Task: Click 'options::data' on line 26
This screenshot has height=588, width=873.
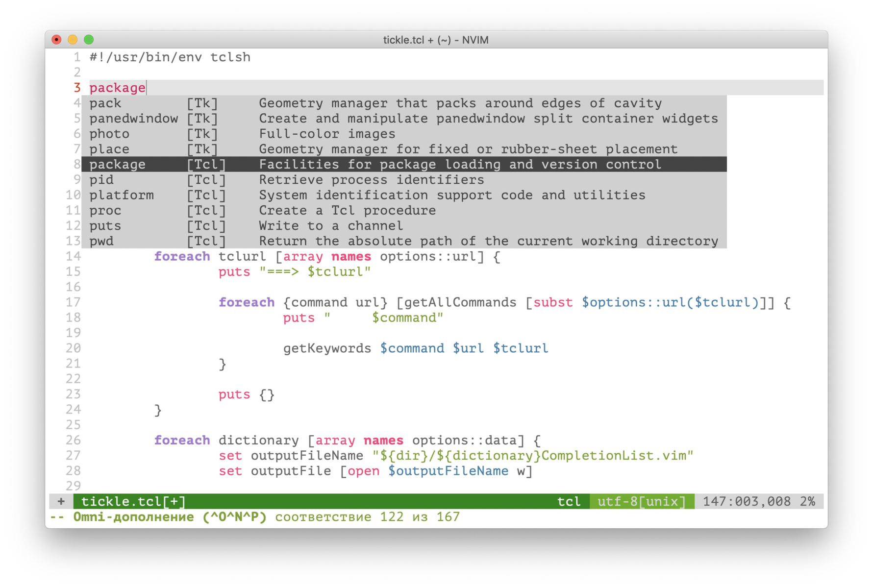Action: pos(464,441)
